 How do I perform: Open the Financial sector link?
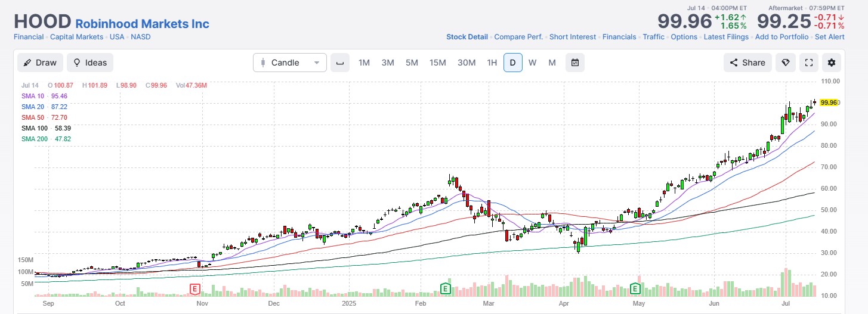29,37
